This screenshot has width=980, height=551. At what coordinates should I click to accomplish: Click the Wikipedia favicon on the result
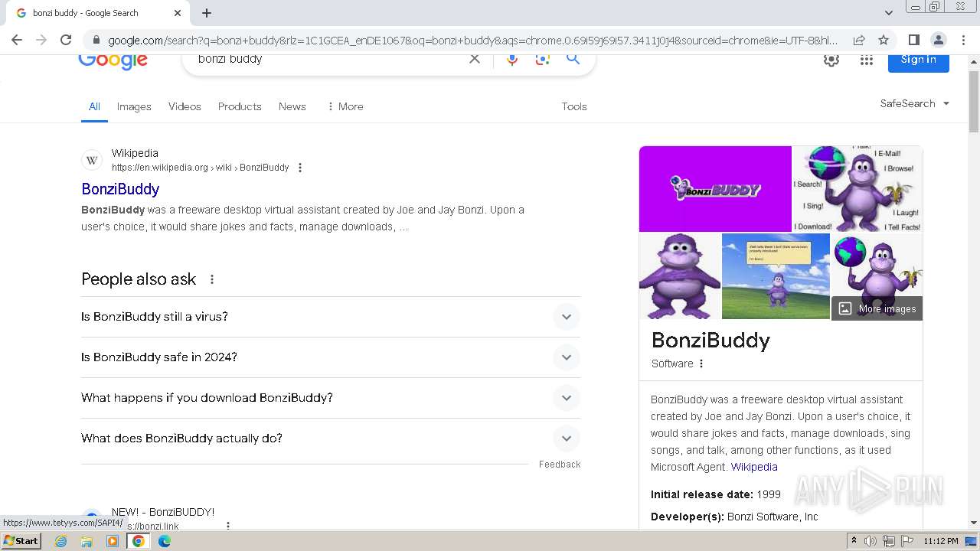(92, 160)
